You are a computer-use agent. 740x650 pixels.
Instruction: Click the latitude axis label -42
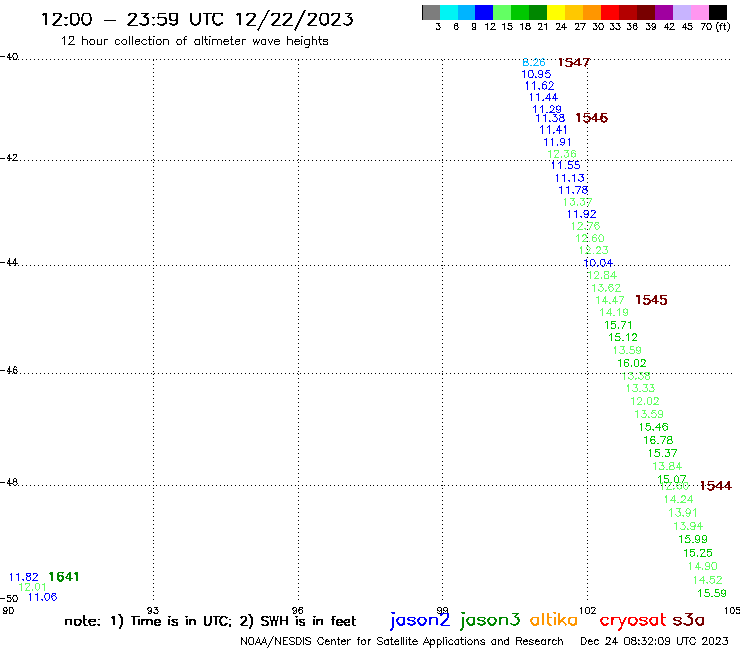[9, 158]
